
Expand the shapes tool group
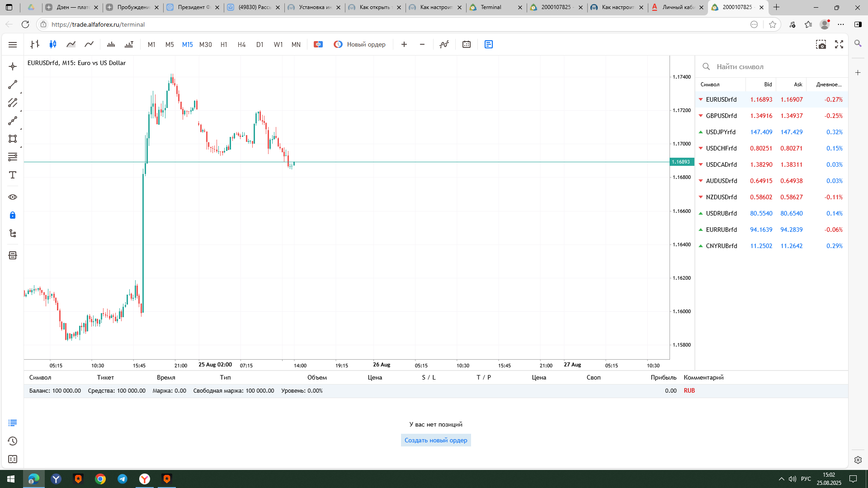(13, 139)
